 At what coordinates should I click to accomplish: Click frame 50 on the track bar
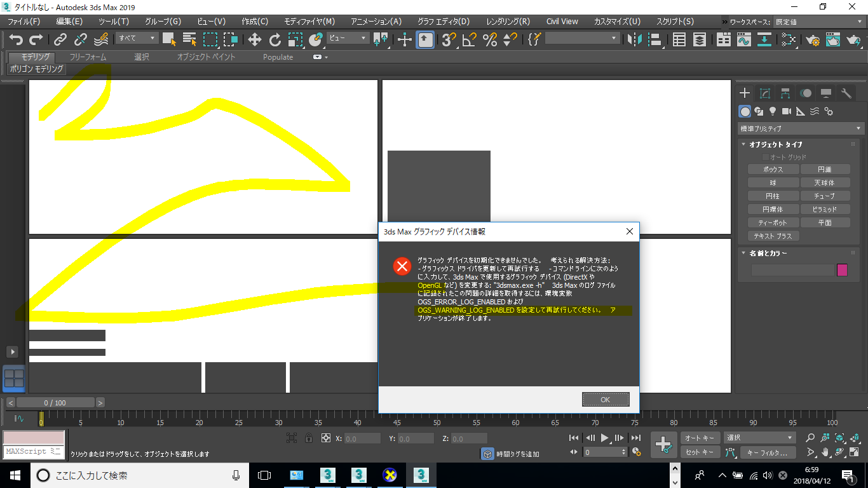click(437, 418)
